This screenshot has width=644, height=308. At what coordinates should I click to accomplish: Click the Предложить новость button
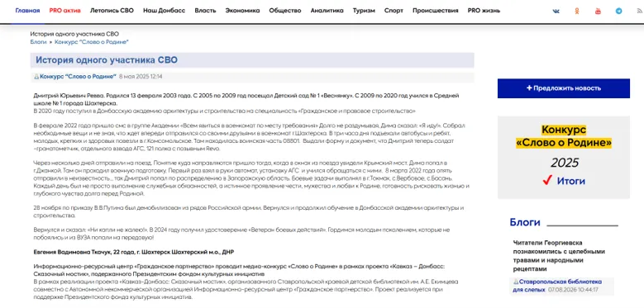[x=564, y=88]
